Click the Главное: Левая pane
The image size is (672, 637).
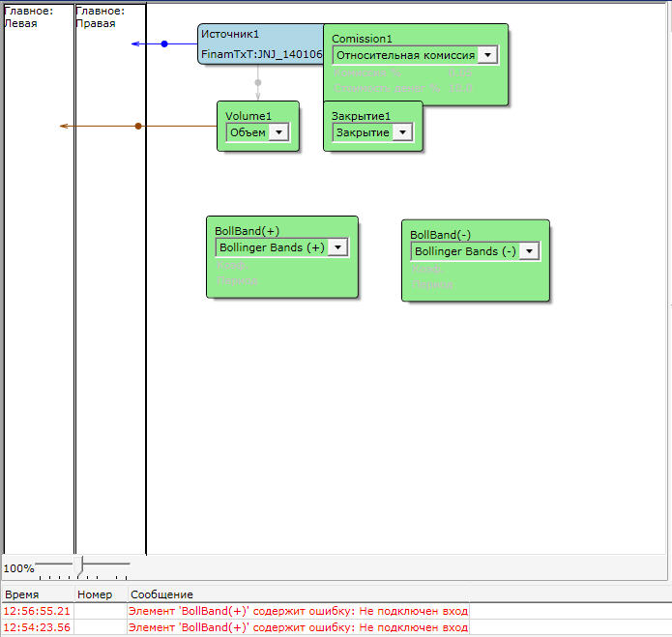pyautogui.click(x=38, y=290)
